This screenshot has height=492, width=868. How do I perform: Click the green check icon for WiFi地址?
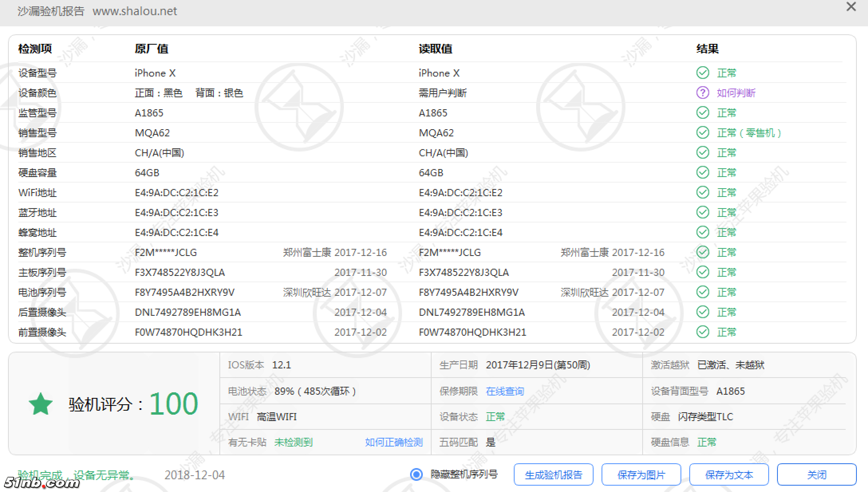tap(702, 193)
